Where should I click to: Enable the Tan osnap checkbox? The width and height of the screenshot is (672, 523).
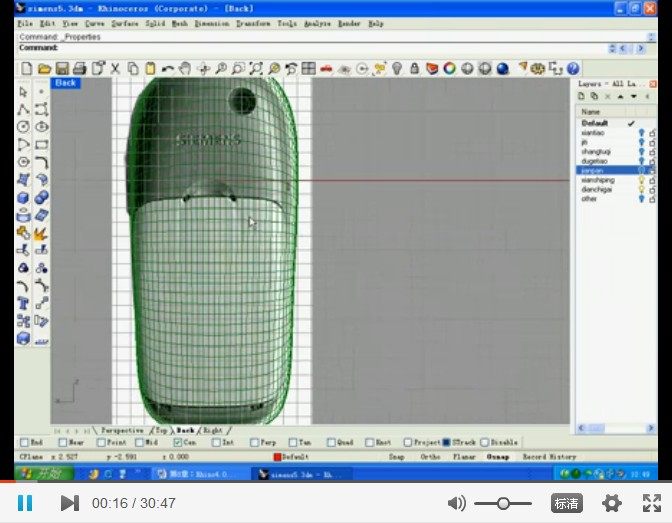tap(293, 442)
